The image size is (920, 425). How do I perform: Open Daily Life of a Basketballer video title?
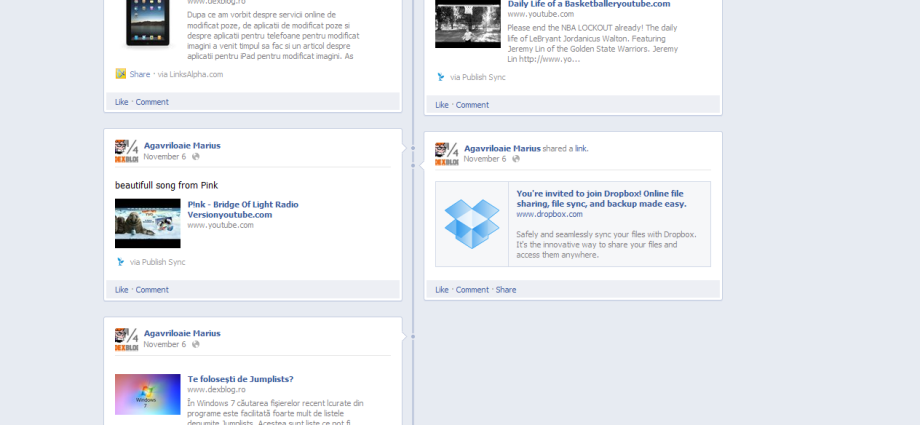pos(589,4)
